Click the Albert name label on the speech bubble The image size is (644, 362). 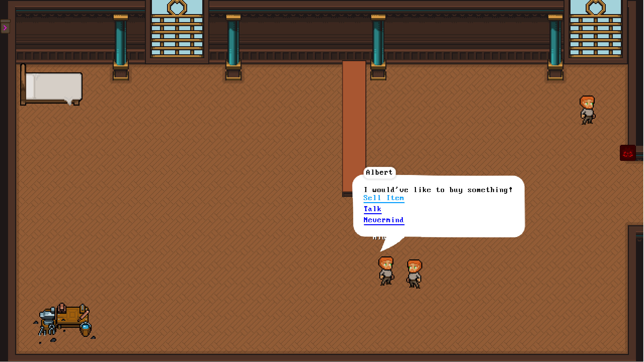379,172
